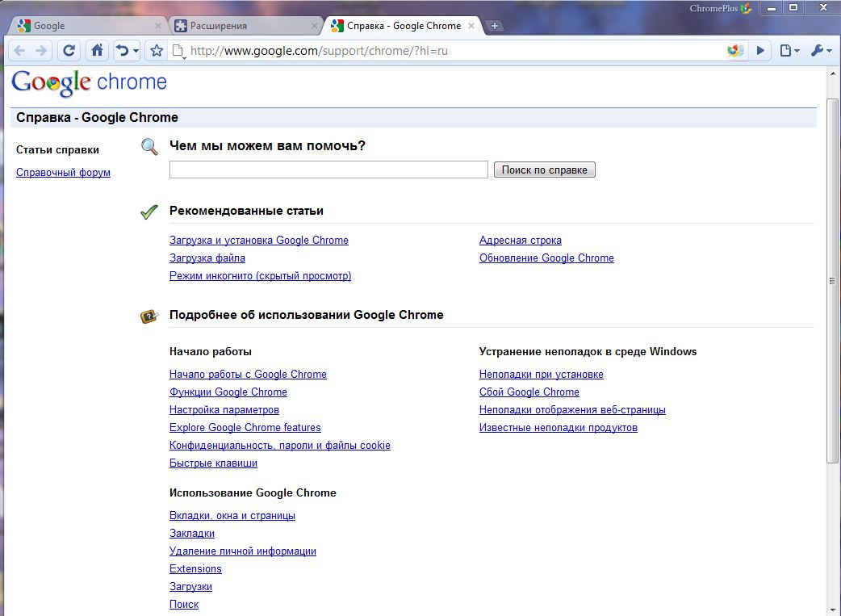
Task: Open the Page menu icon
Action: click(789, 51)
